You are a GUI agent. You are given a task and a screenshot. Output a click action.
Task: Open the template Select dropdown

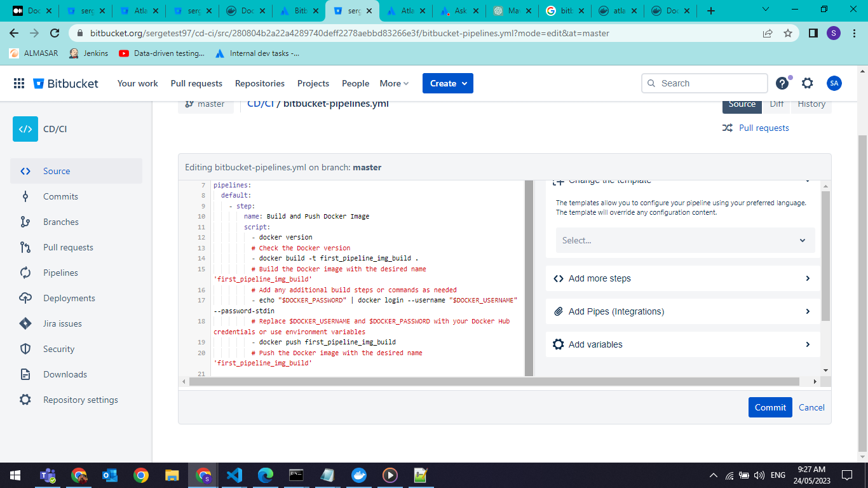[x=684, y=240]
